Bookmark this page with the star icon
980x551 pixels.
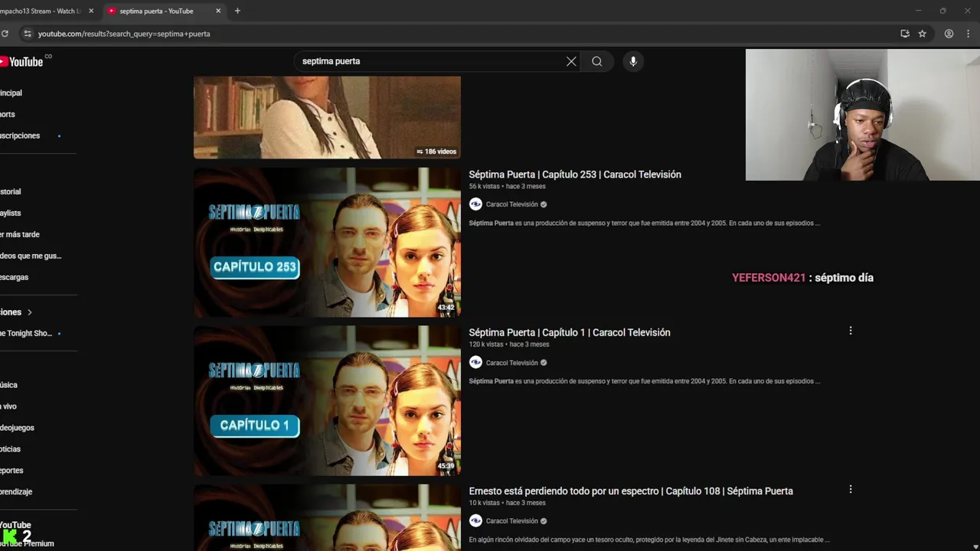922,34
